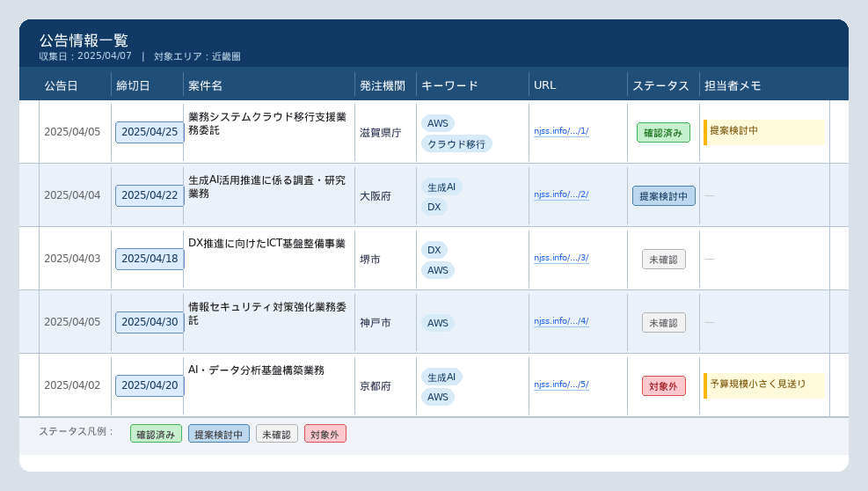Click the AWS keyword tag in the 滋賀県庁 row
This screenshot has width=868, height=491.
point(438,123)
